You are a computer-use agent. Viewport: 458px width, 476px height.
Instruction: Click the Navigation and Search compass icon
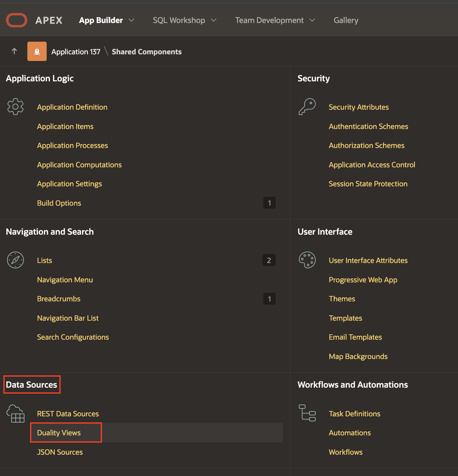(15, 260)
